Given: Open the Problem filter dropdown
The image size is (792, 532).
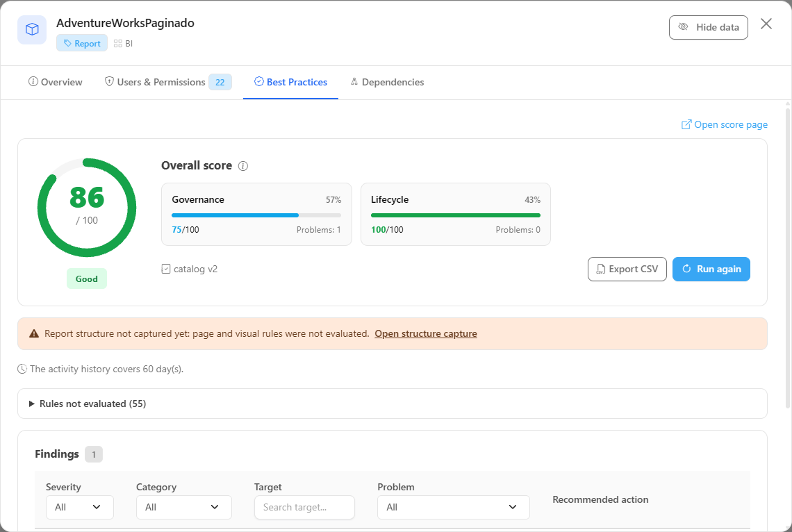Looking at the screenshot, I should pos(454,507).
